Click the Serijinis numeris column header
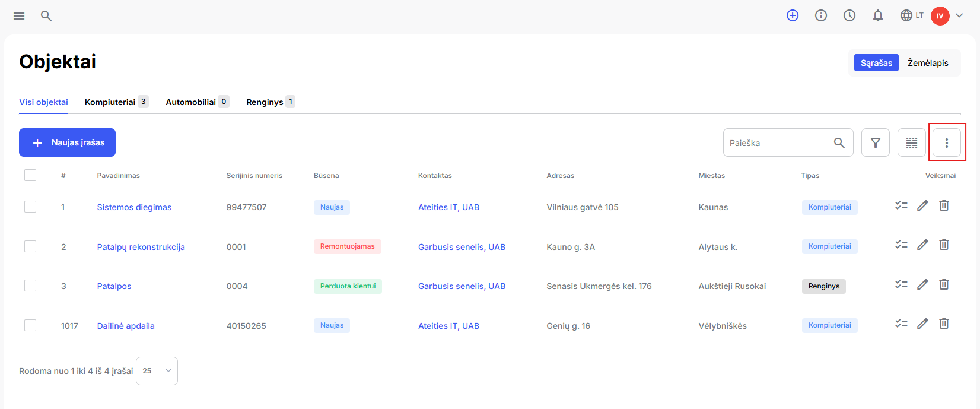This screenshot has height=409, width=980. (254, 176)
